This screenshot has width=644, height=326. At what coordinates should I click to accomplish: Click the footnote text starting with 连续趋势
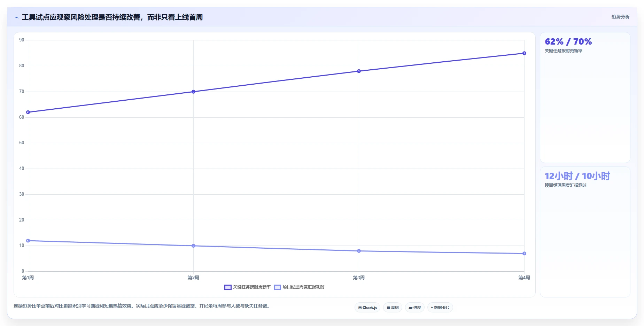(141, 306)
